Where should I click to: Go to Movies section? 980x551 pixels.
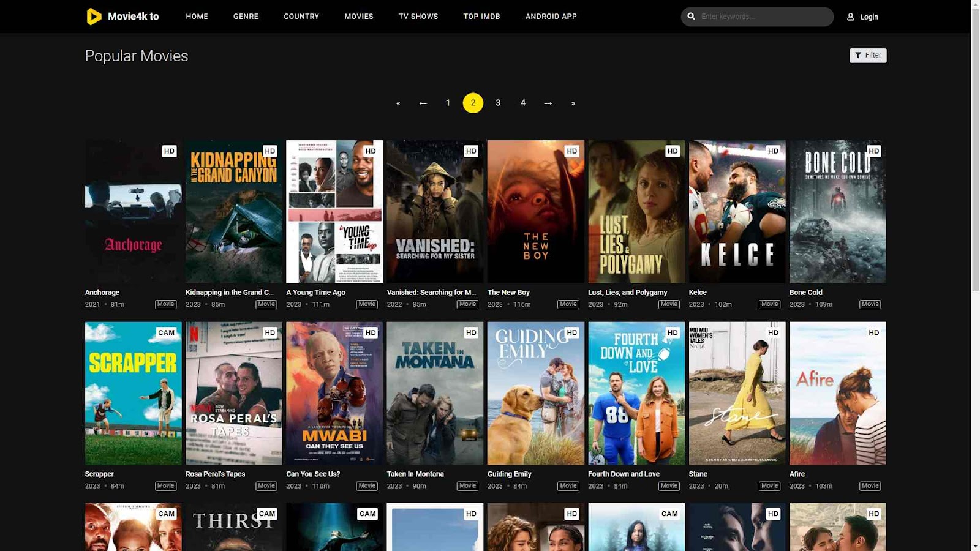tap(359, 17)
